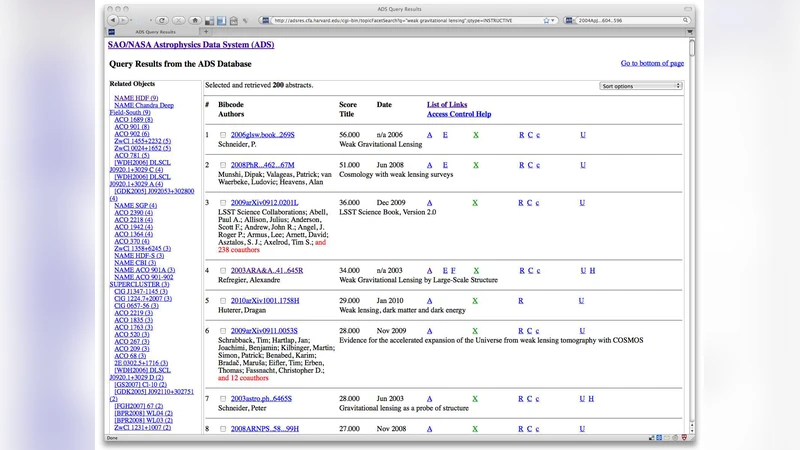Image resolution: width=800 pixels, height=450 pixels.
Task: Open the List of Links header link
Action: [x=447, y=104]
